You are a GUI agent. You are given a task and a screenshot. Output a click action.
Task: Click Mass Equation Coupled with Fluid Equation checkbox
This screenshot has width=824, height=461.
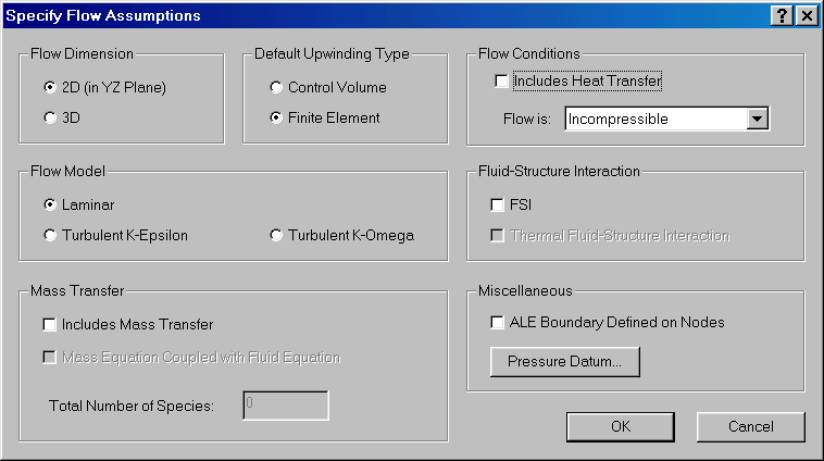click(49, 357)
